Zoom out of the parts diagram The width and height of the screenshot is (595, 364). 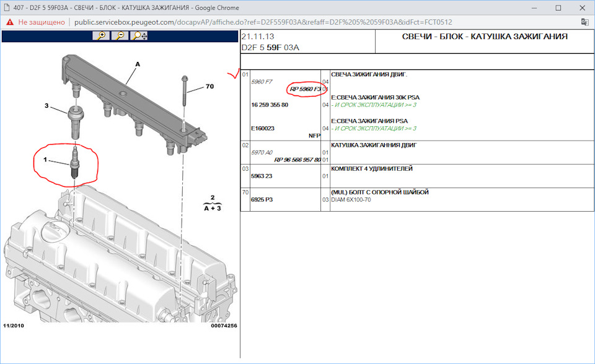pos(120,36)
